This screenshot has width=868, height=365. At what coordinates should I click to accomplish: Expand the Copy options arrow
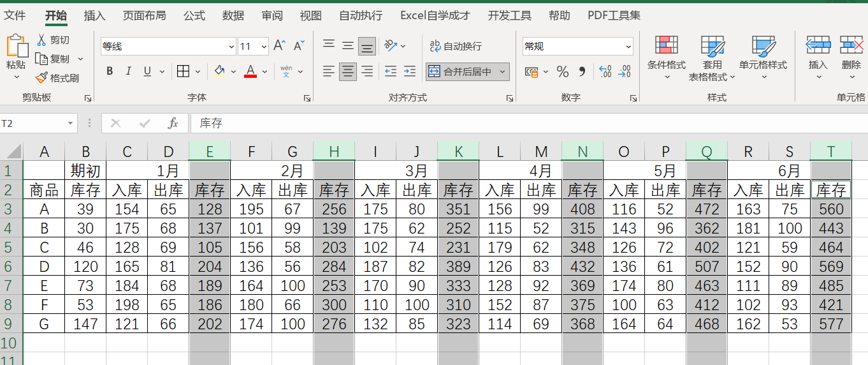point(80,59)
